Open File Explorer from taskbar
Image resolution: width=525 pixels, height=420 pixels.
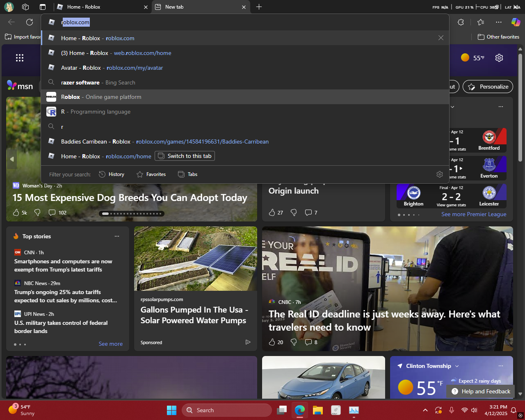tap(318, 410)
